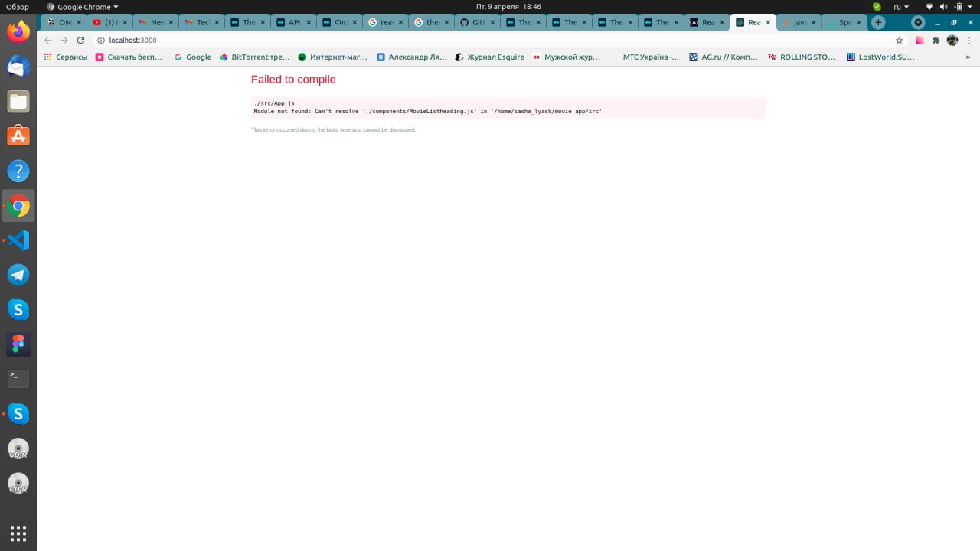
Task: Open the Журнал Esquire bookmark
Action: click(489, 57)
